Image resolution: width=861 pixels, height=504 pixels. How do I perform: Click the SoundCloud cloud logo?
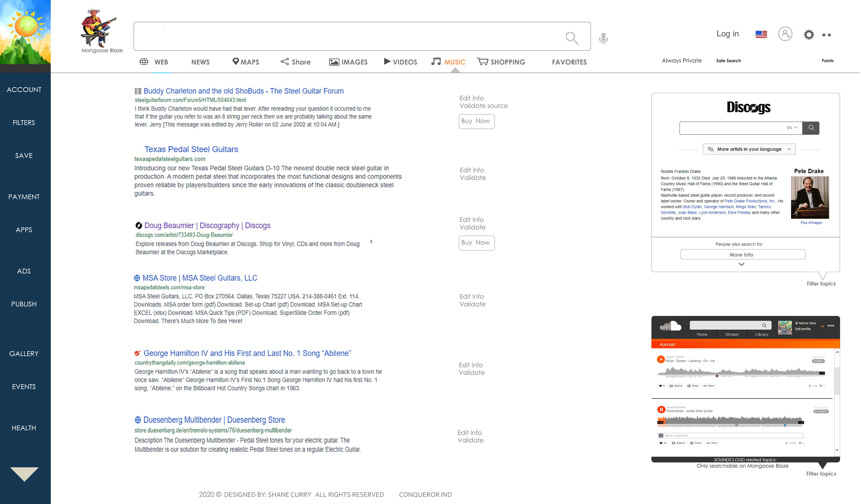[671, 326]
